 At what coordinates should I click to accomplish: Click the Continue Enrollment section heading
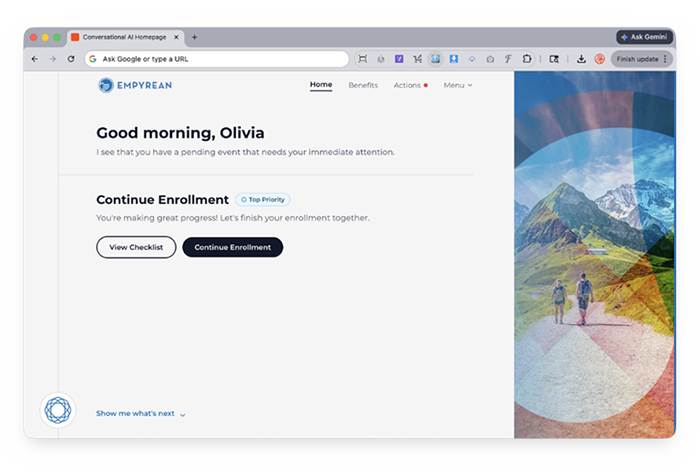[x=162, y=200]
